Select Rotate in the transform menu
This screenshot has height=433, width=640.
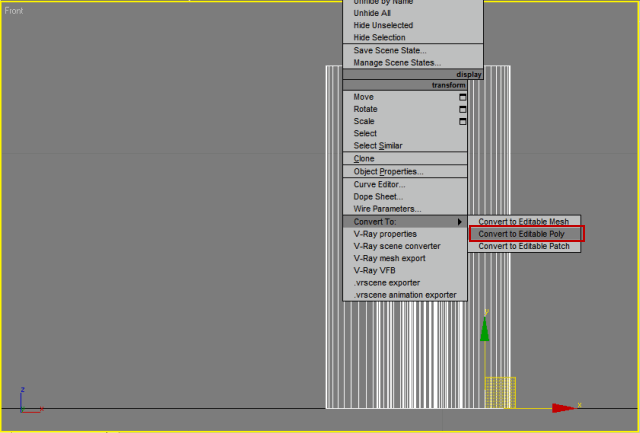pos(405,109)
